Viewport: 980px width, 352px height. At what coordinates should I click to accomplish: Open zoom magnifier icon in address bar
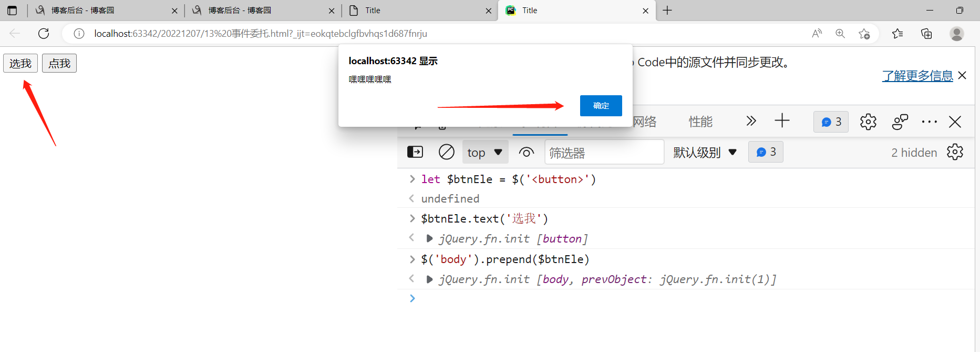point(840,34)
